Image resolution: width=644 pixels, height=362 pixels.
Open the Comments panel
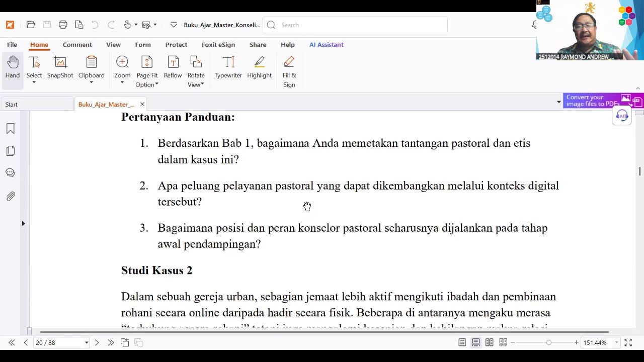[x=11, y=172]
